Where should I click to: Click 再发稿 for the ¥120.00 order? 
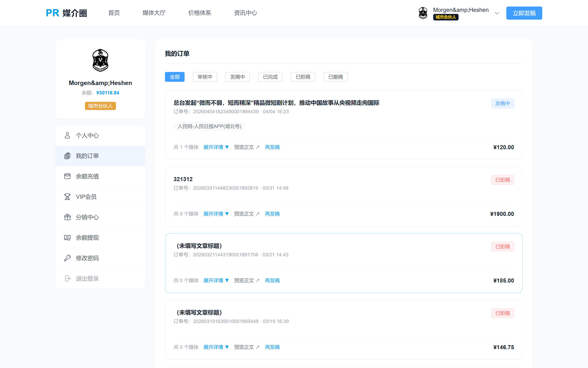click(x=272, y=147)
